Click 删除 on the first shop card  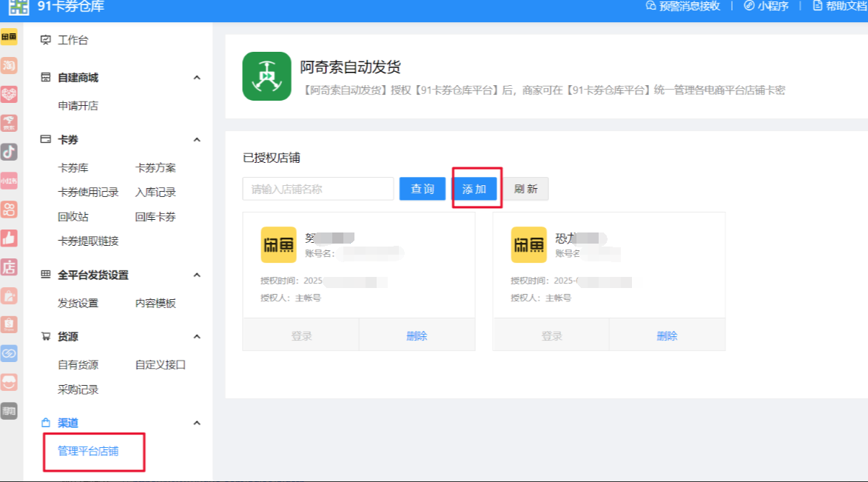point(417,335)
